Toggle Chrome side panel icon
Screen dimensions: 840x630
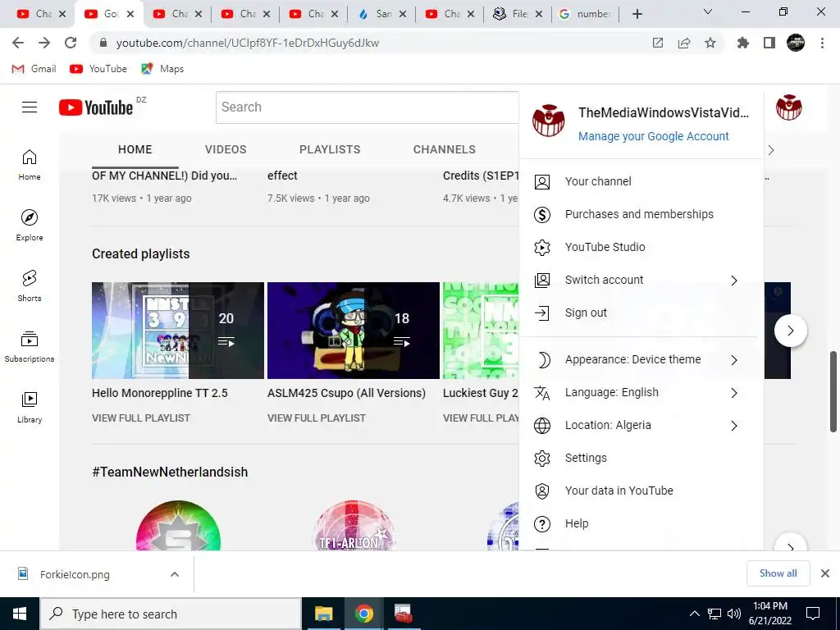point(769,43)
